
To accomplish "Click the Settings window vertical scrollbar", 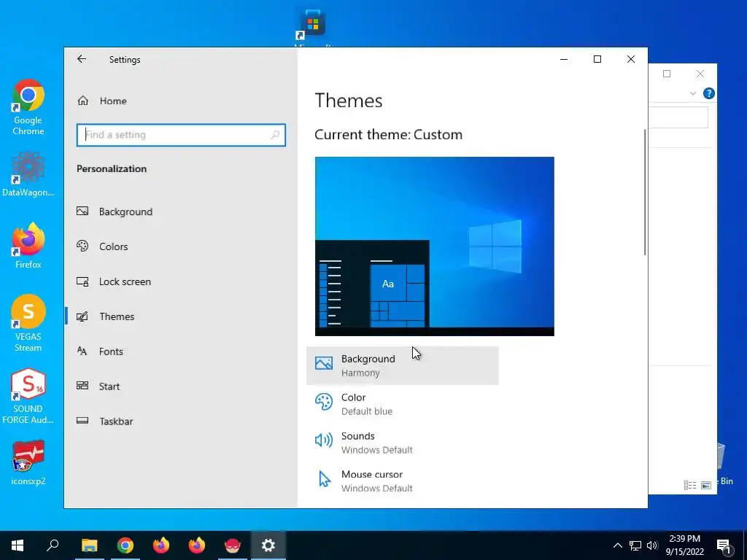I will coord(645,192).
